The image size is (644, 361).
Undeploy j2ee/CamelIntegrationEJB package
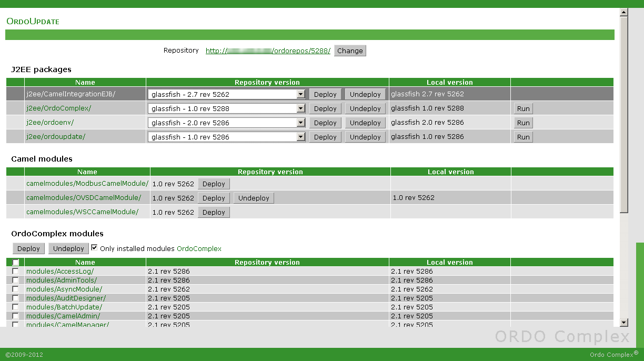pyautogui.click(x=365, y=94)
